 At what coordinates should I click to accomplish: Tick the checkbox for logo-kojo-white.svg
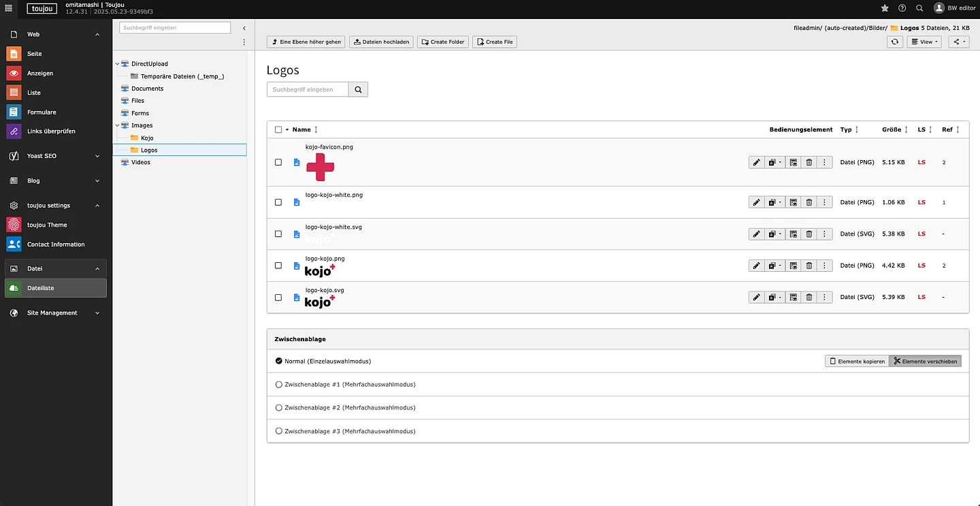tap(278, 234)
